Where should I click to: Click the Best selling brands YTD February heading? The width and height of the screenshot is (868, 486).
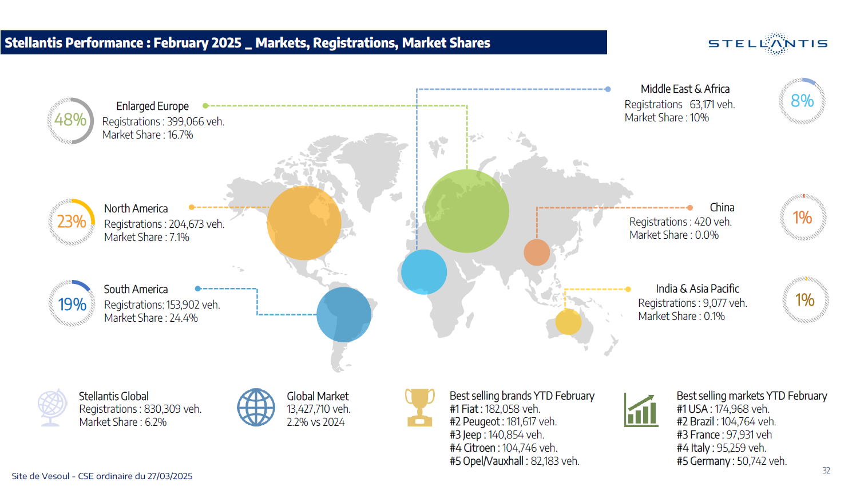click(x=522, y=396)
